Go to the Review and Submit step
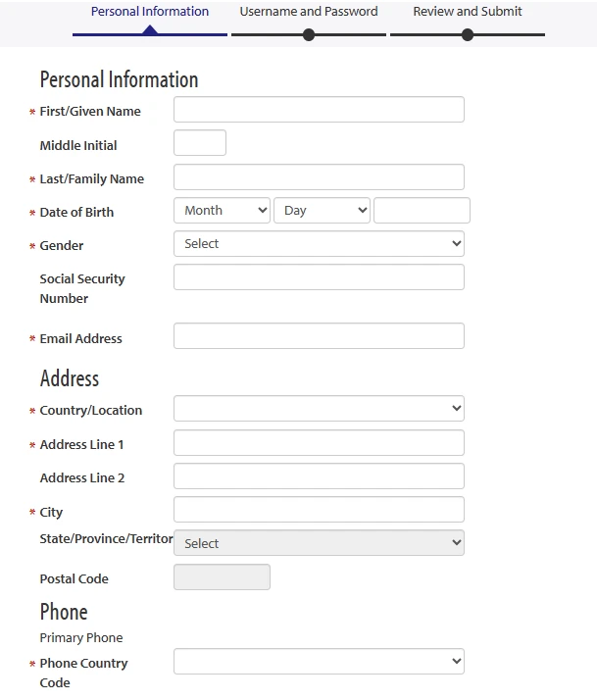The image size is (597, 700). tap(468, 11)
